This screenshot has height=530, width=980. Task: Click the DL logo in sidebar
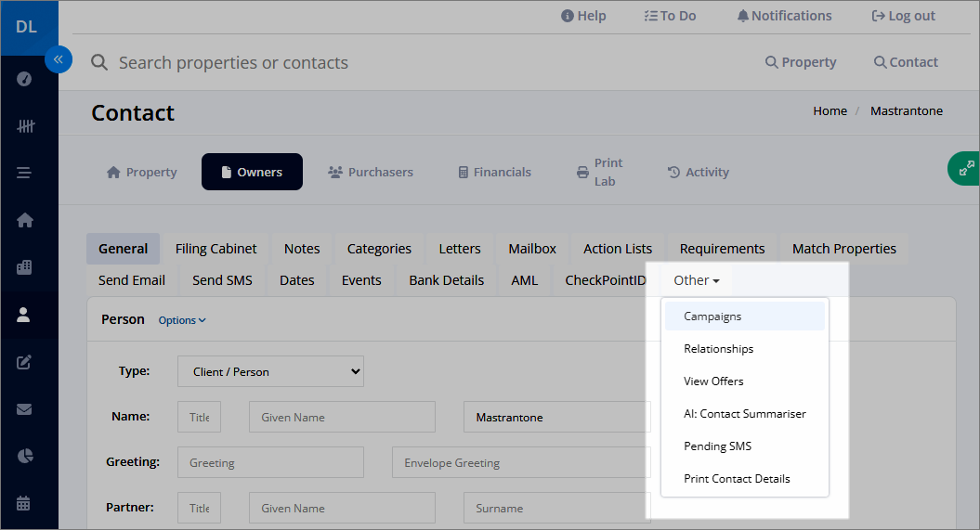point(26,28)
